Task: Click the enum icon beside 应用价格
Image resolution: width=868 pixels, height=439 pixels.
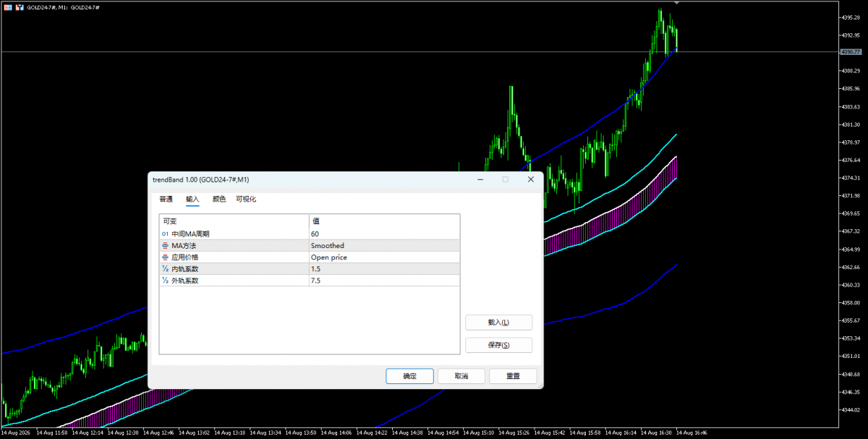Action: [x=165, y=257]
